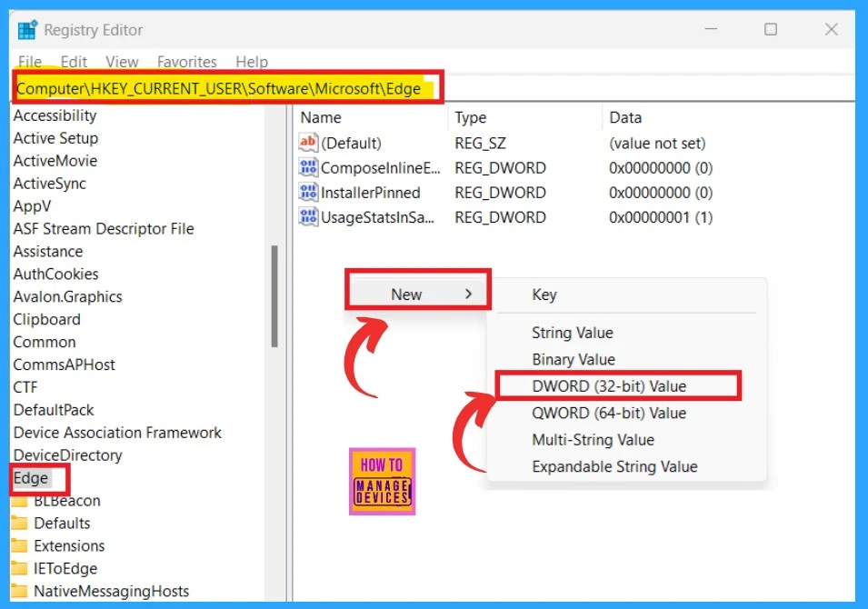The height and width of the screenshot is (609, 868).
Task: Select the ActiveMovie key
Action: point(55,161)
